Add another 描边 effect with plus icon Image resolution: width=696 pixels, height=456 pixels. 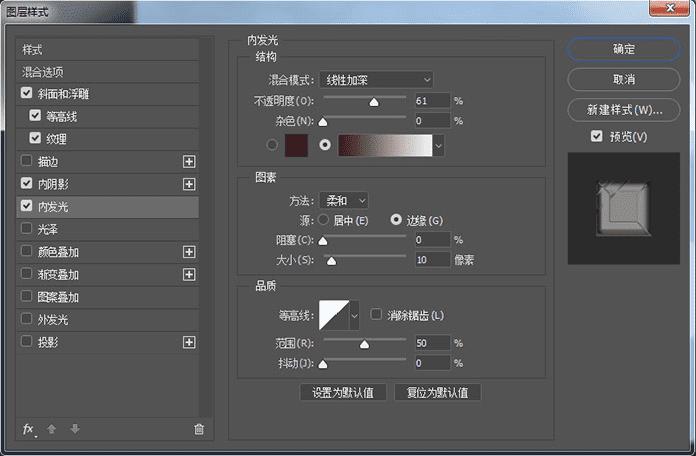pos(188,161)
